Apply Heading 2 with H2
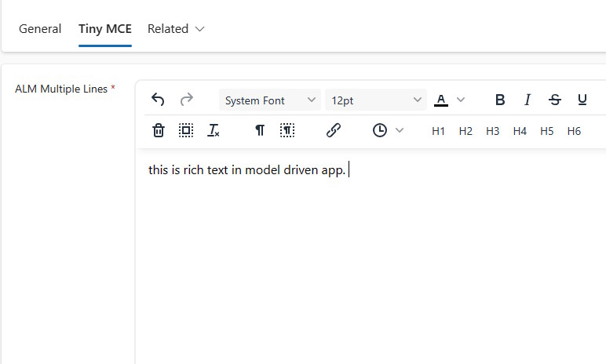Viewport: 606px width, 364px height. pos(465,131)
